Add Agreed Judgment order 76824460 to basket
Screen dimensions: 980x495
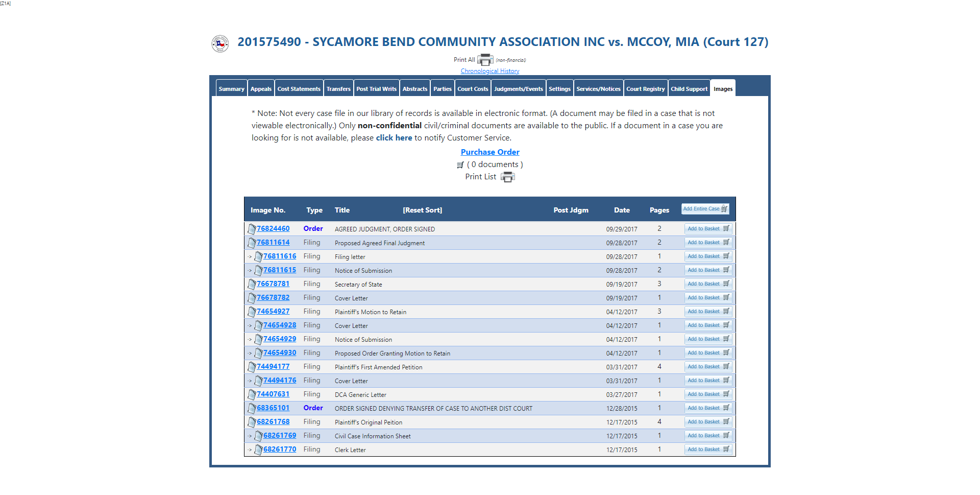(x=708, y=229)
